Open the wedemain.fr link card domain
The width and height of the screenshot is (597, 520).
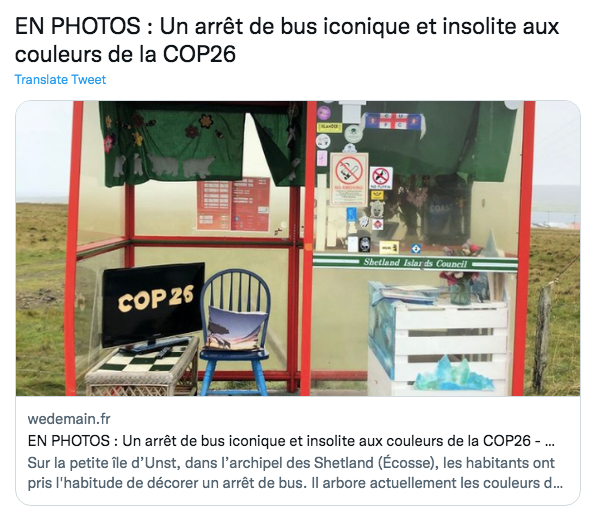(69, 419)
